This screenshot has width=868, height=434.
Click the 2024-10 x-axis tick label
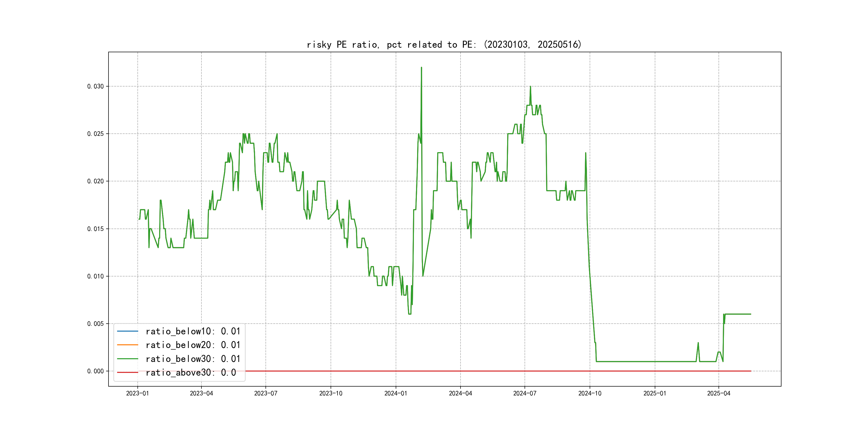coord(590,393)
